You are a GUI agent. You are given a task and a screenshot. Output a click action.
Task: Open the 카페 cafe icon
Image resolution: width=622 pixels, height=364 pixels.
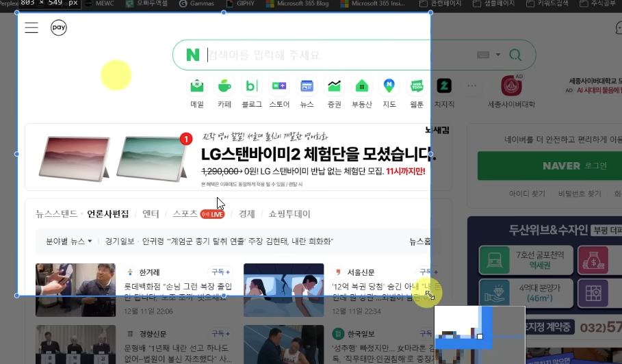[224, 86]
